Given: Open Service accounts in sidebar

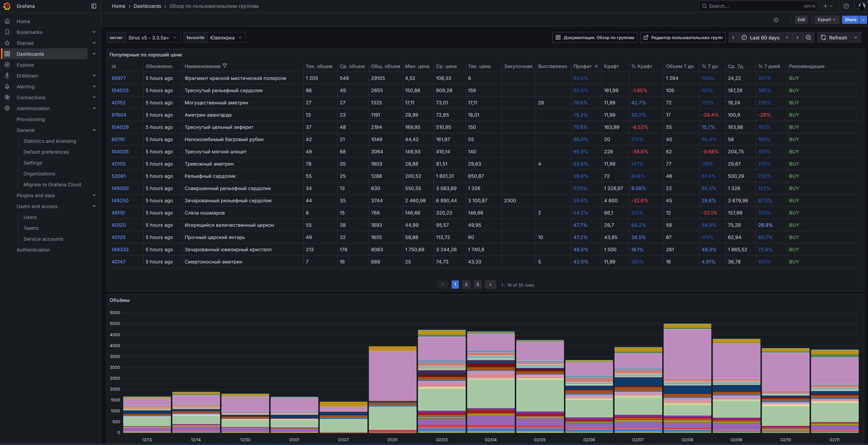Looking at the screenshot, I should (x=43, y=239).
